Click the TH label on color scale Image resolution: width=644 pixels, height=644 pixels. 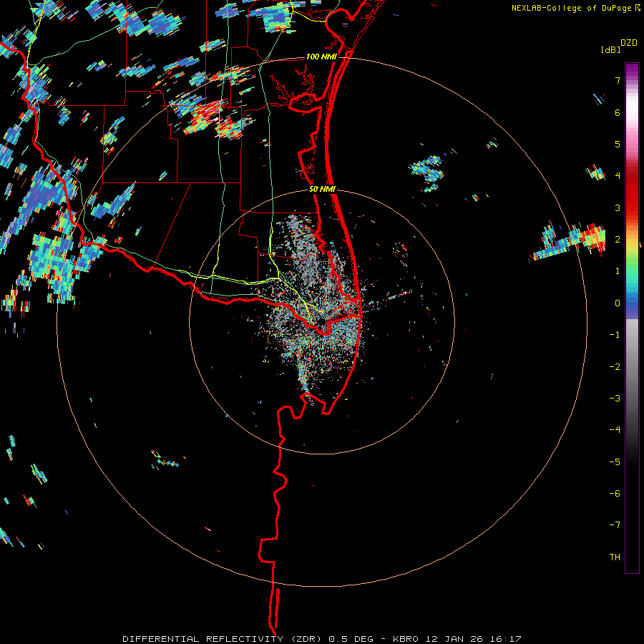click(x=615, y=557)
